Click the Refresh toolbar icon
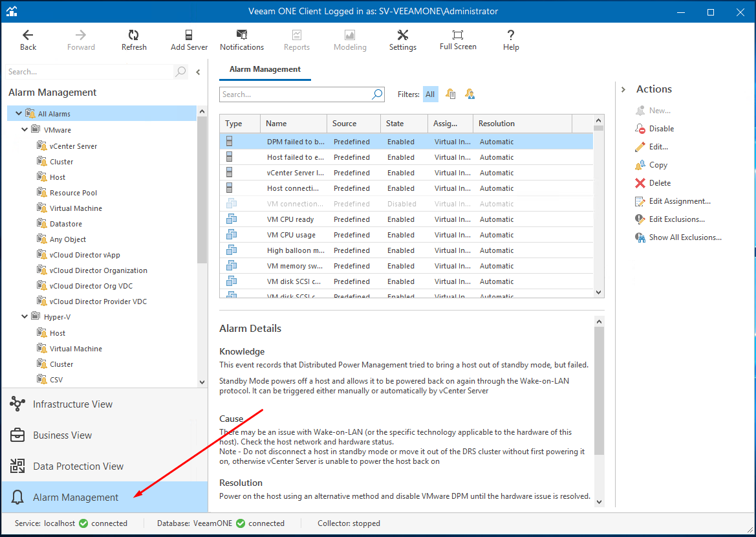 point(134,36)
